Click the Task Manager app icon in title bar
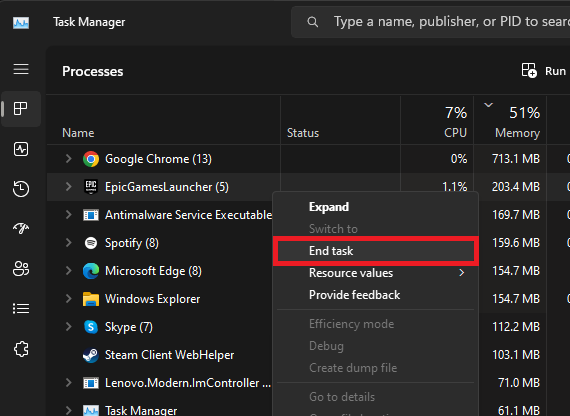Screen dimensions: 570x416 pyautogui.click(x=21, y=23)
